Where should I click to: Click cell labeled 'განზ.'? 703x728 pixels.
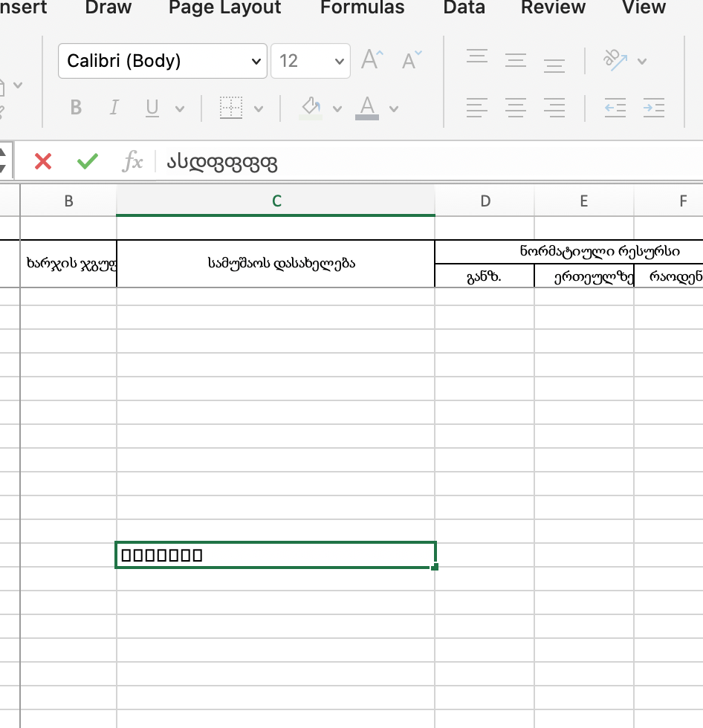(485, 276)
